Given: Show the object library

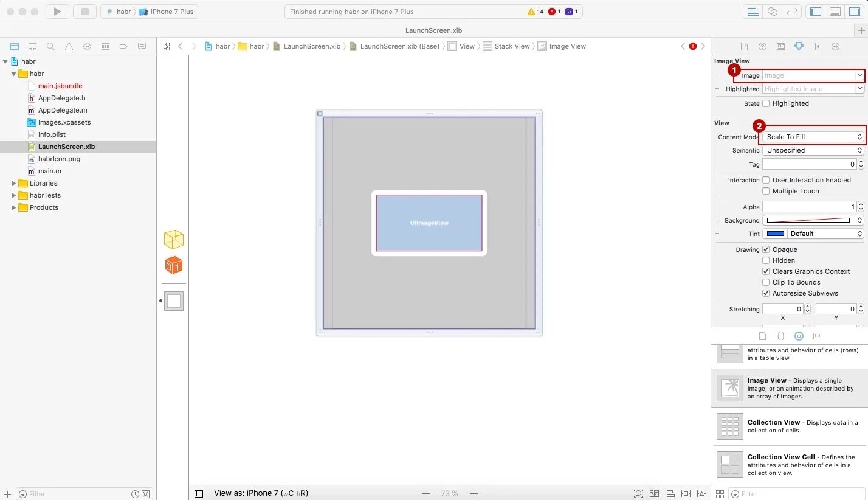Looking at the screenshot, I should (x=799, y=336).
